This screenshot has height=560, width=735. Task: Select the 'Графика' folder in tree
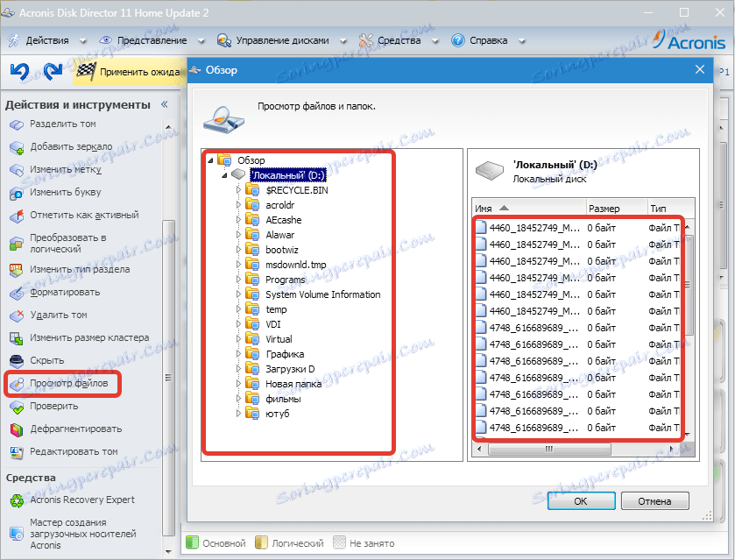pyautogui.click(x=285, y=355)
